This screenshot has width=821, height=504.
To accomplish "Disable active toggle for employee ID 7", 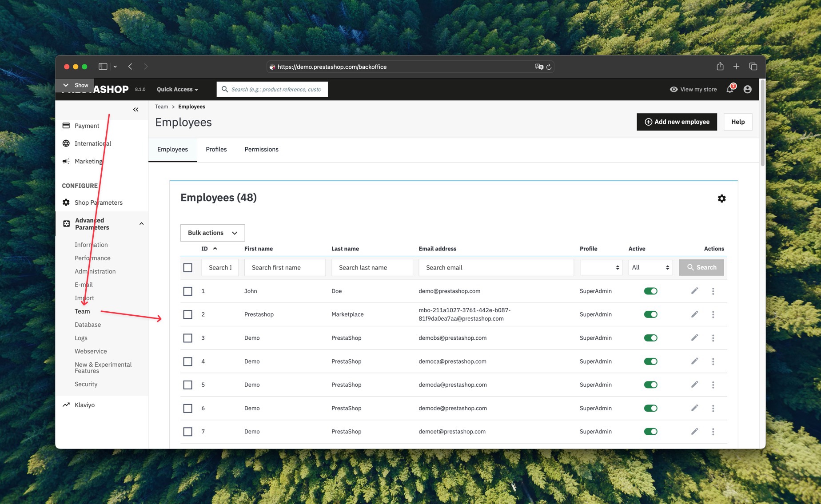I will (651, 432).
